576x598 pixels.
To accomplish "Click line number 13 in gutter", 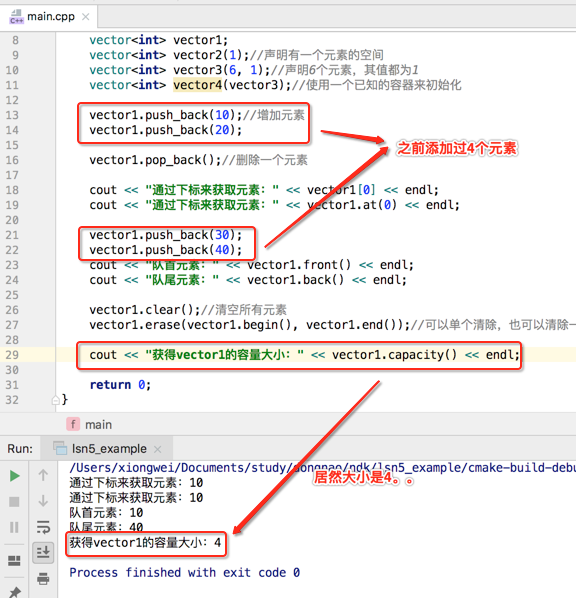I will 12,115.
